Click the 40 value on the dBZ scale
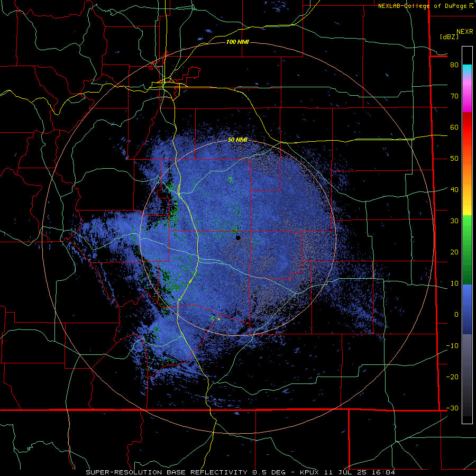This screenshot has height=476, width=476. point(454,190)
